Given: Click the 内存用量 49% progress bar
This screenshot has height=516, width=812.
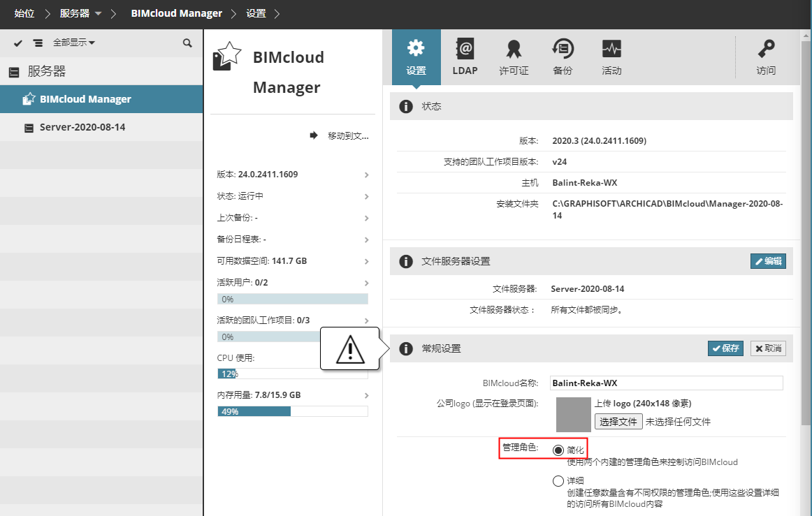Looking at the screenshot, I should pos(293,411).
